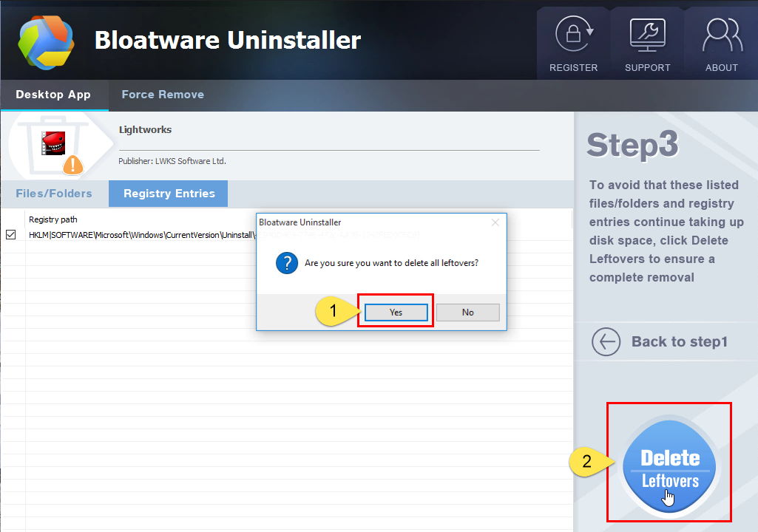Cancel deletion with the No button

point(467,312)
